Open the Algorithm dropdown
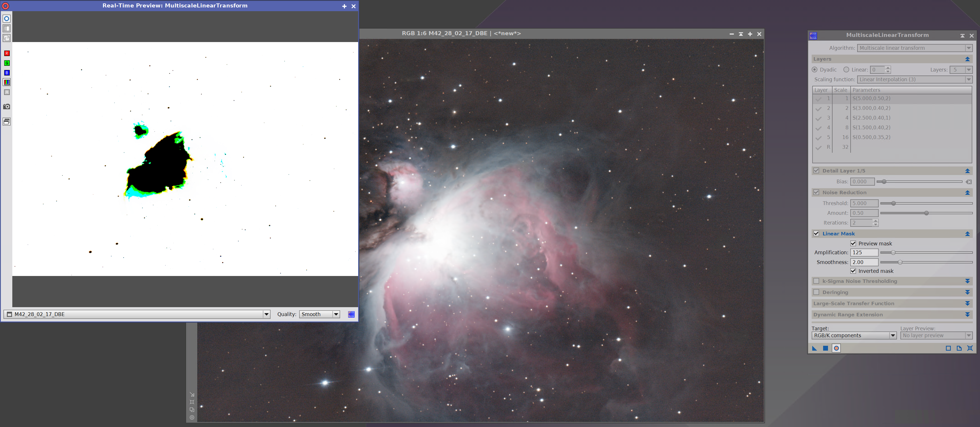The image size is (980, 427). click(x=915, y=48)
